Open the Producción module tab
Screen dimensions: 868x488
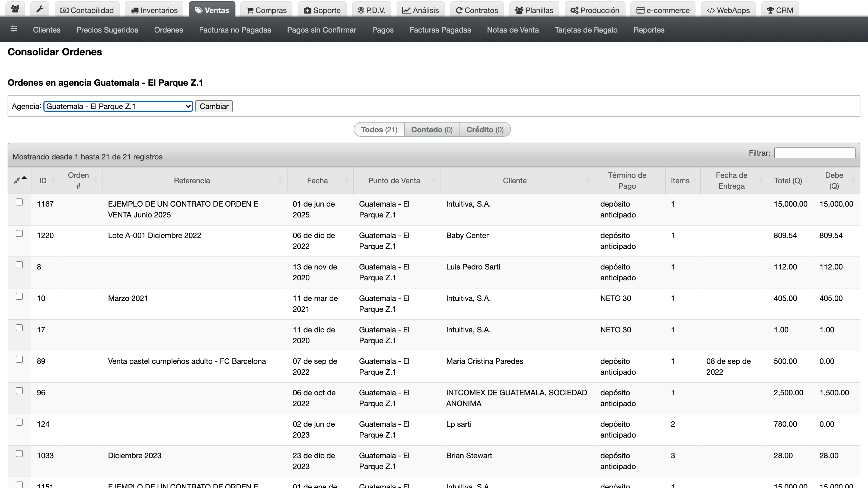(x=595, y=10)
